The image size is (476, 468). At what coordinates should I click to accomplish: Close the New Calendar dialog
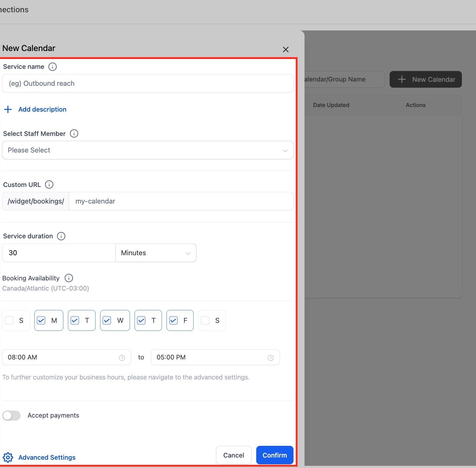(286, 50)
